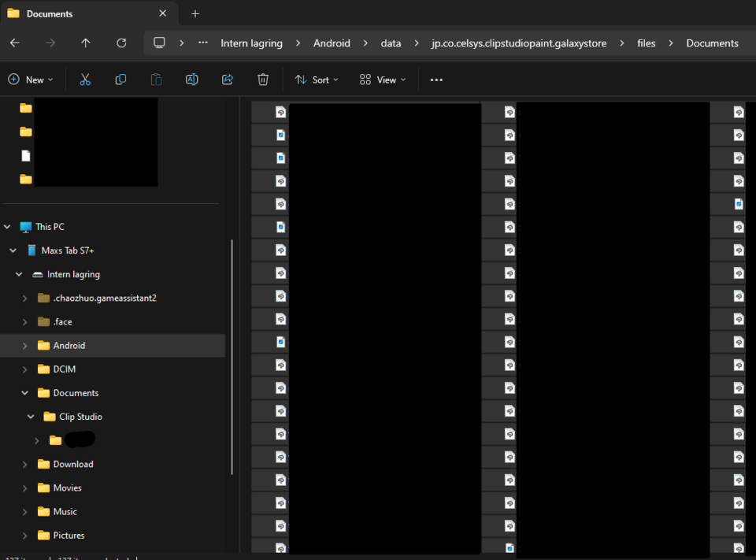Click the Share icon in the toolbar
The width and height of the screenshot is (756, 560).
(227, 79)
